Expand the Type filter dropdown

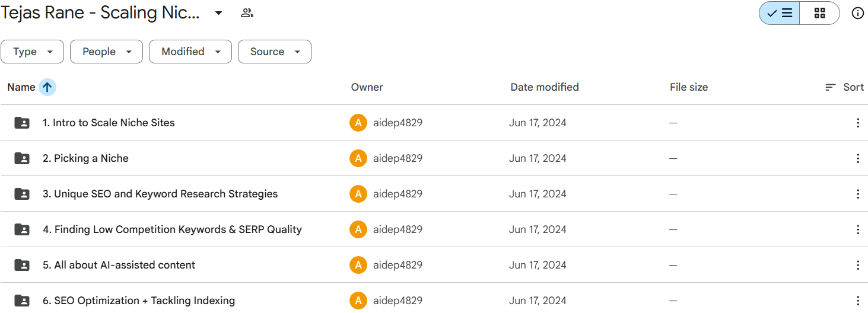[33, 52]
